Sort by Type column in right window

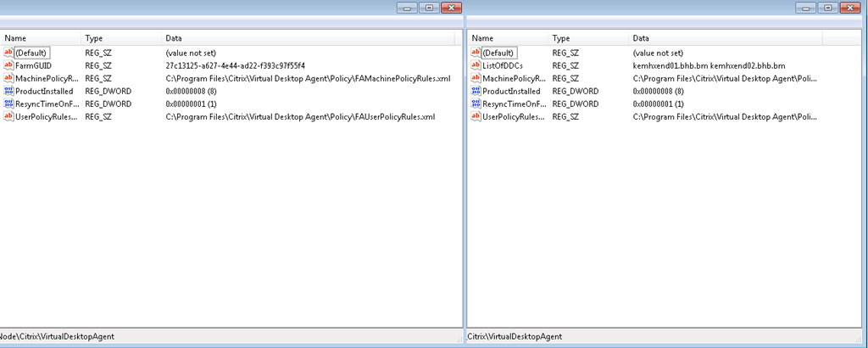[588, 38]
